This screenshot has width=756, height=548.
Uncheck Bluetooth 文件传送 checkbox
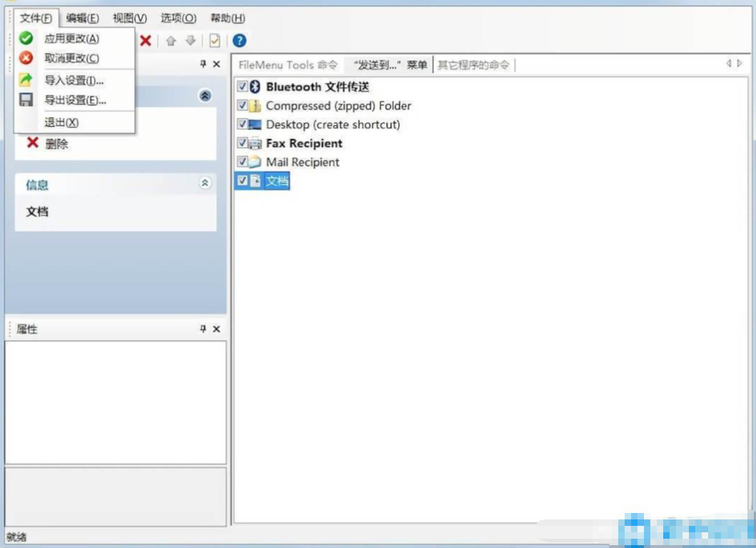242,86
